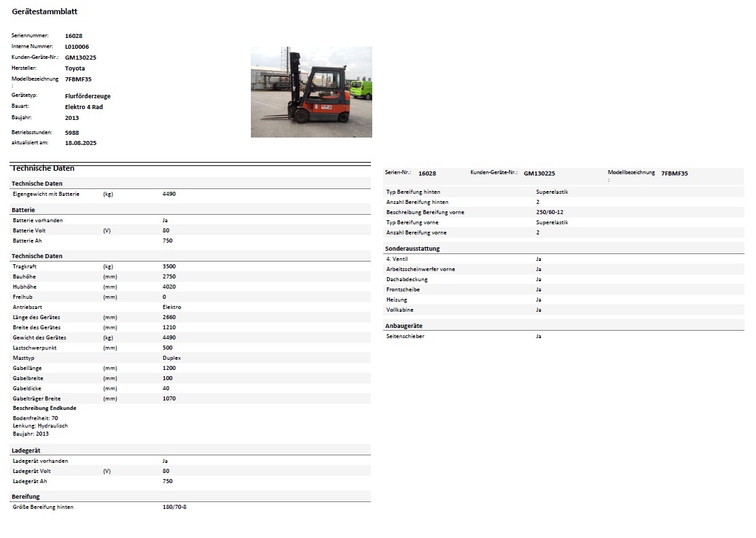Select the rear tire size 180/70-8
The height and width of the screenshot is (538, 756).
(174, 507)
